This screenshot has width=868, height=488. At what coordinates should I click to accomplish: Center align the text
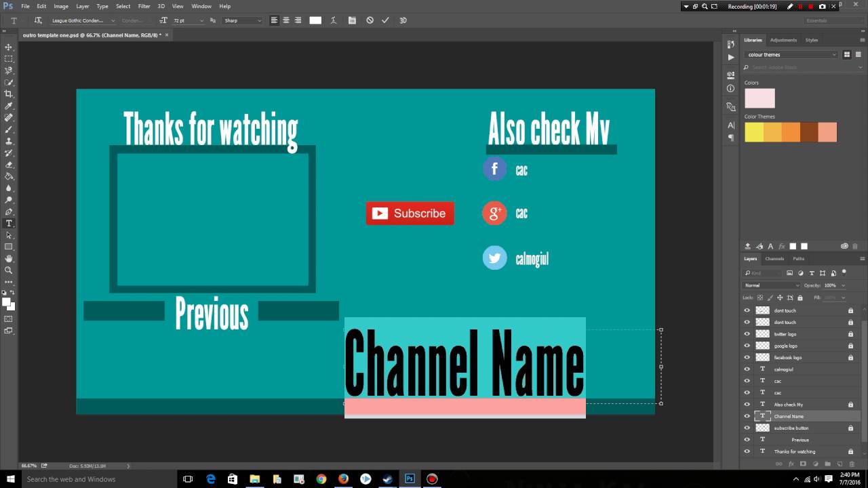(286, 20)
